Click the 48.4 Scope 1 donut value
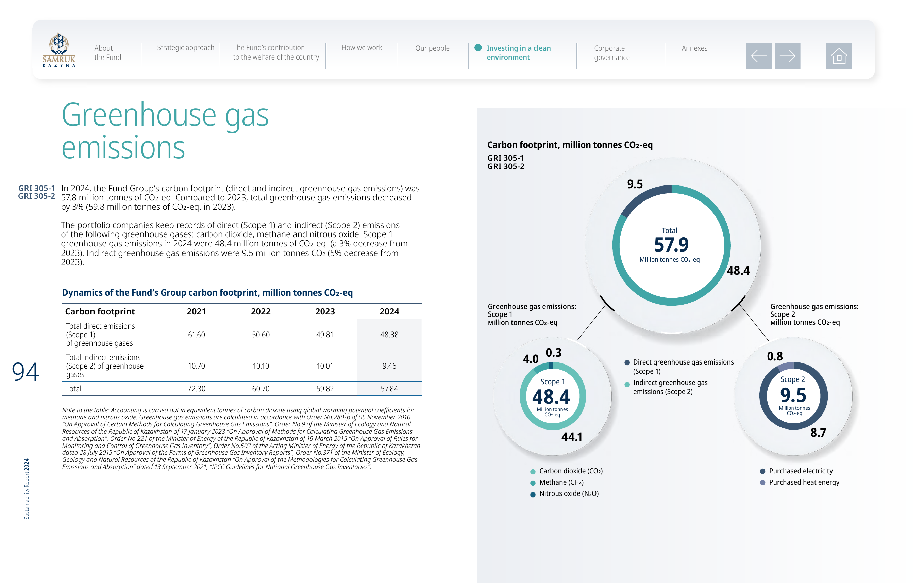Image resolution: width=924 pixels, height=583 pixels. [x=551, y=396]
